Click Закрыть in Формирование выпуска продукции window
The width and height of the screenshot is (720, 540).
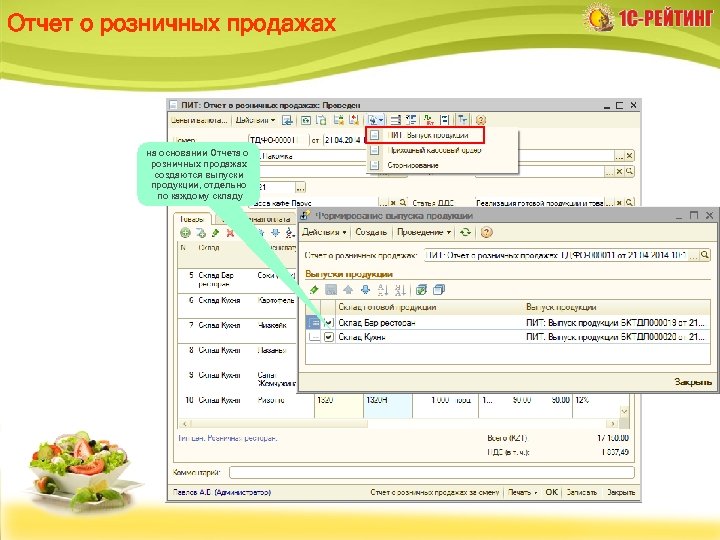pos(693,382)
